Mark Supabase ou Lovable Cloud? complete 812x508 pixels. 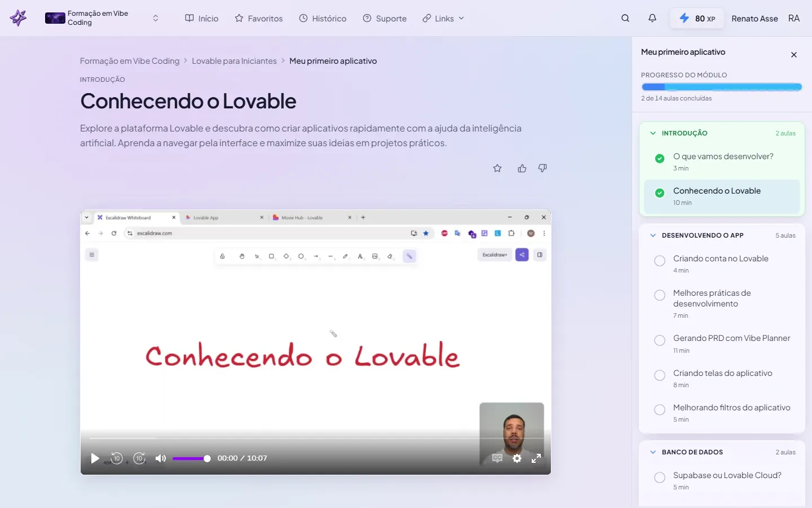click(660, 478)
